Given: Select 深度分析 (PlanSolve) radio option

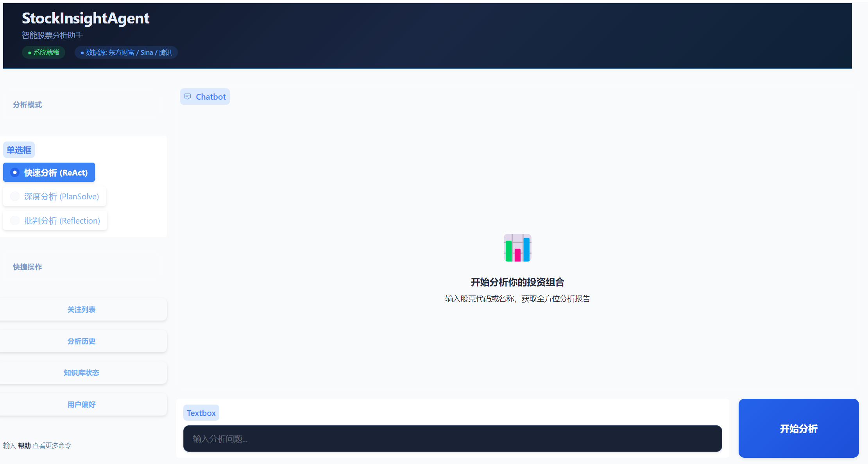Looking at the screenshot, I should (x=54, y=196).
